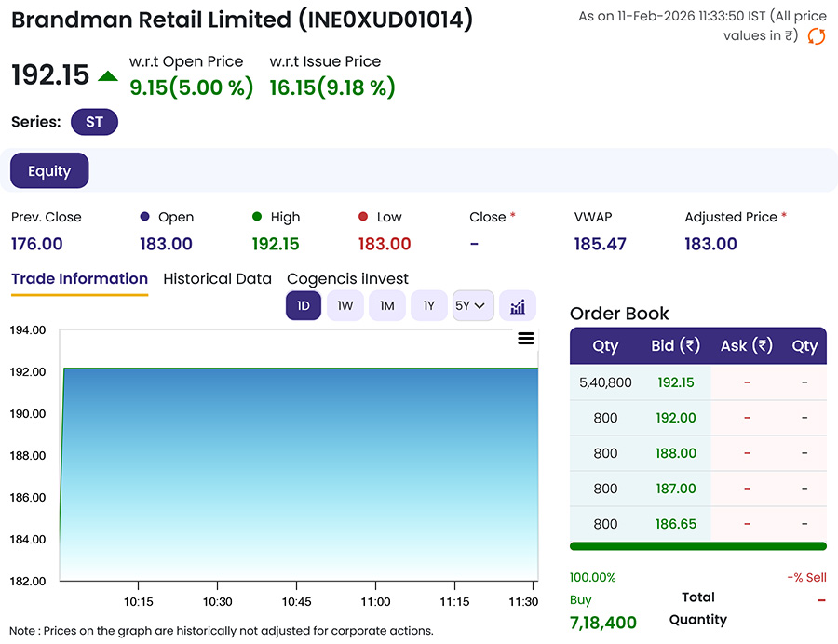Click the bid price 192.15 in order book
This screenshot has width=838, height=644.
676,382
